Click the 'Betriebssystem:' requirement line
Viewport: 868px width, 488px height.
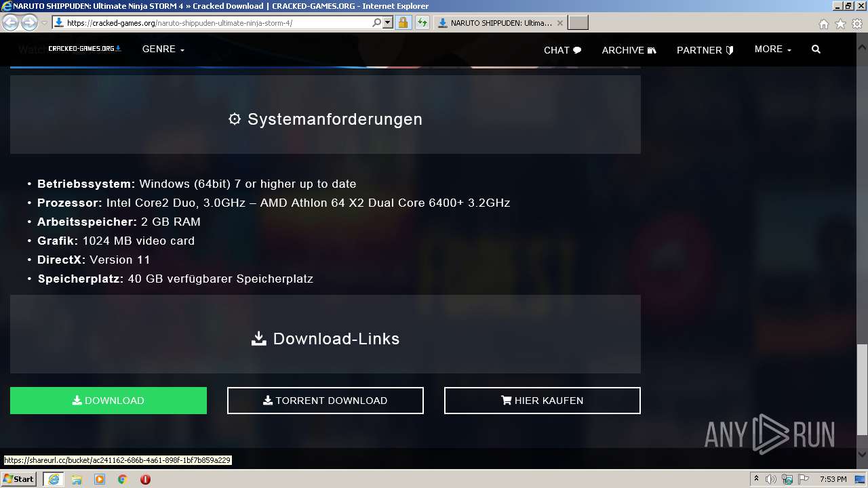pyautogui.click(x=197, y=184)
